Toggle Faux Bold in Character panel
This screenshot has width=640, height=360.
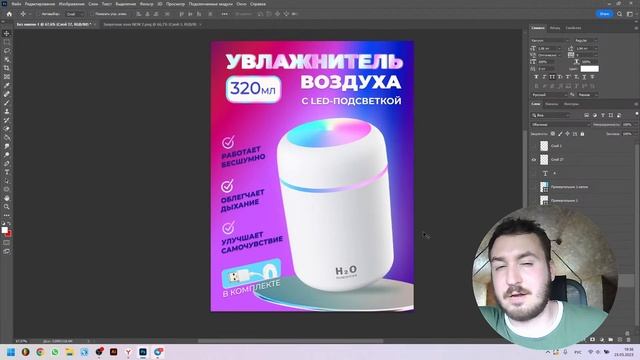coord(536,77)
